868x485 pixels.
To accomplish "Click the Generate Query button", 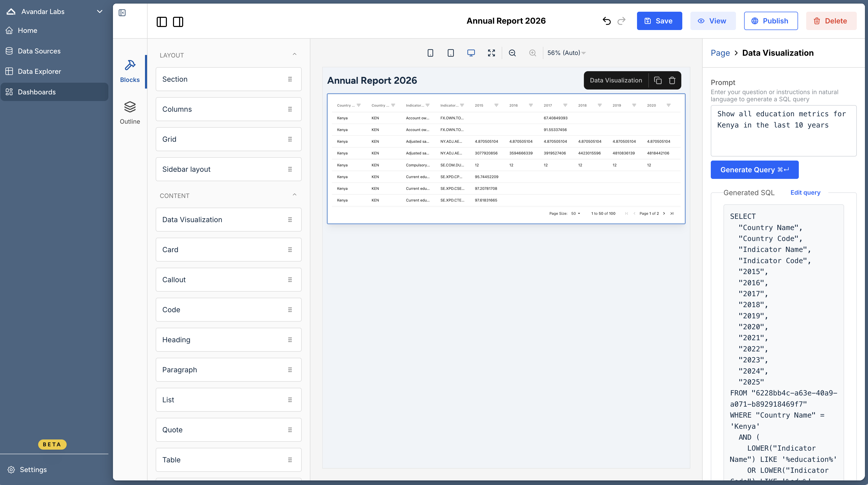I will tap(755, 170).
